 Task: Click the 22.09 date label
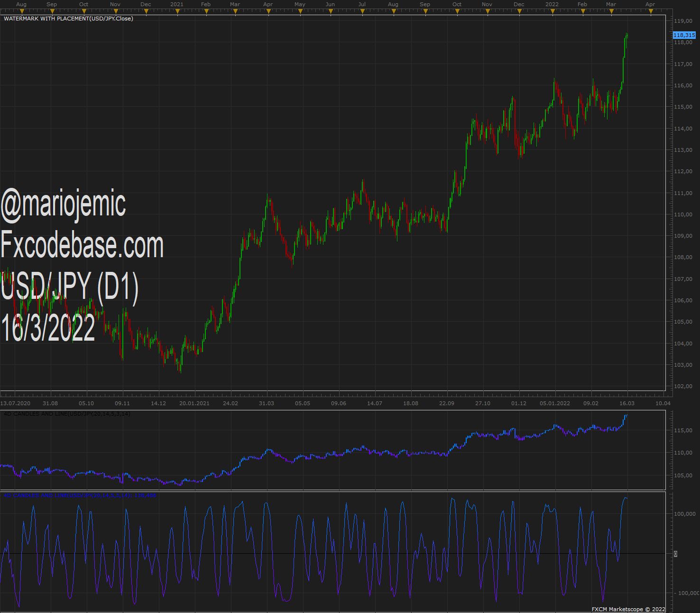click(x=447, y=403)
